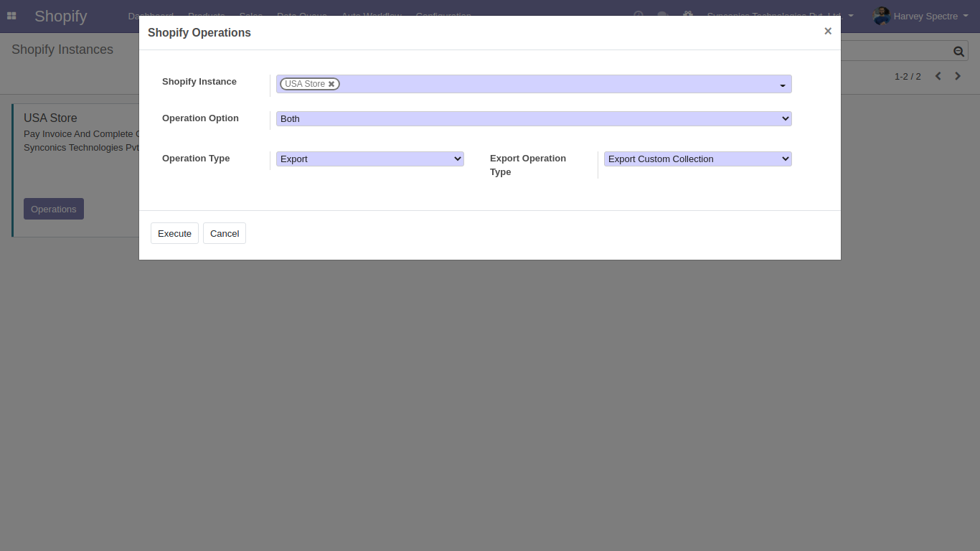The width and height of the screenshot is (980, 551).
Task: Open the Operation Option dropdown showing Both
Action: click(x=534, y=118)
